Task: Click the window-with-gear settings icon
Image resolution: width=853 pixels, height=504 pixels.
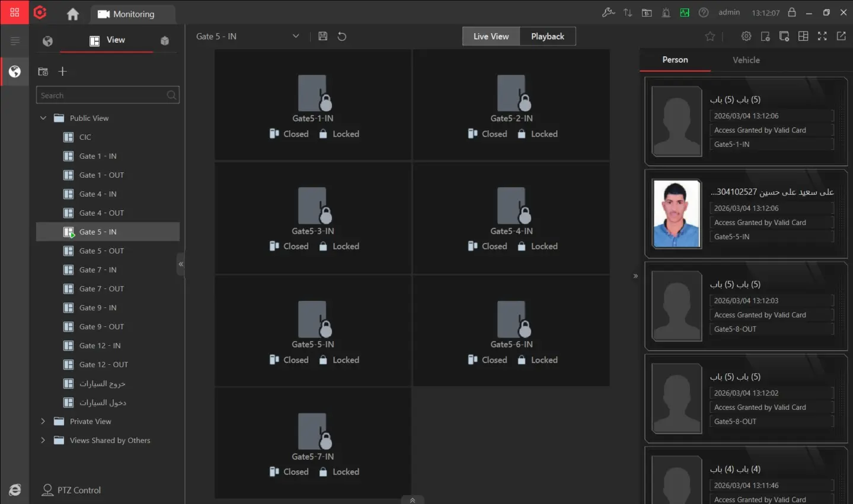Action: click(765, 36)
